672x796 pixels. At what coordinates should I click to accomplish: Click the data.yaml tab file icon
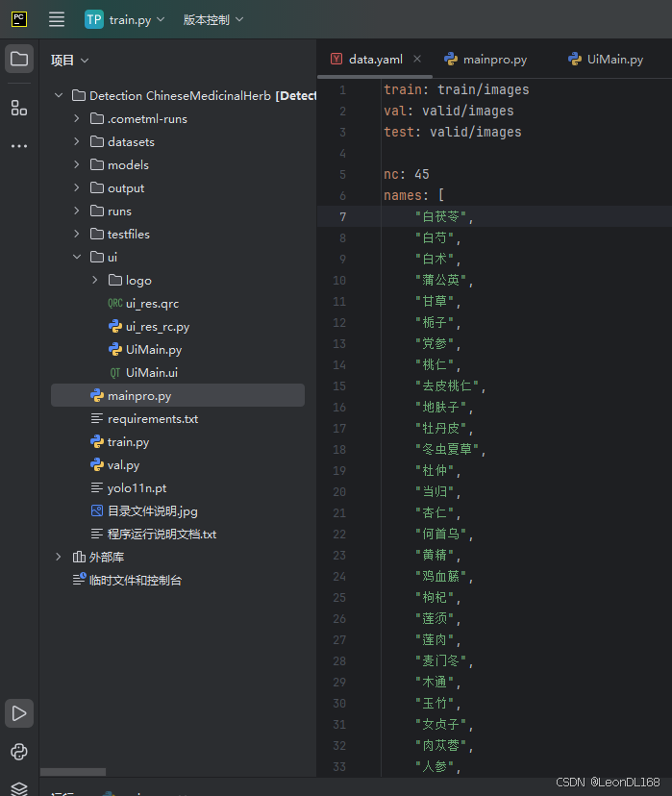click(336, 59)
